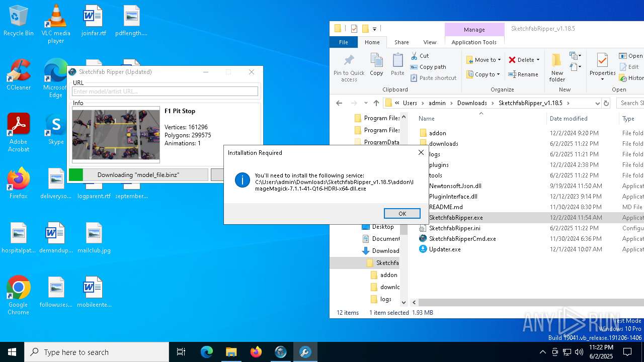Refresh the Explorer folder view

coord(606,103)
